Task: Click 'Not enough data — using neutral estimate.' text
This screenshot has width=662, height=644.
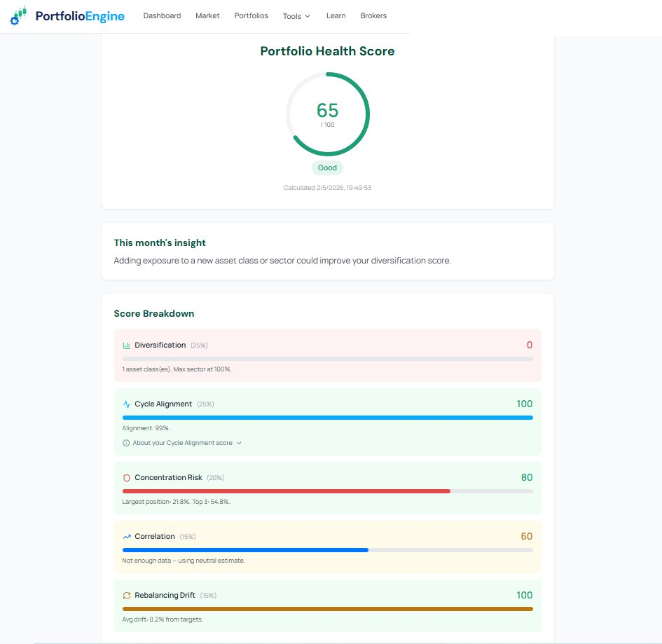Action: click(184, 561)
